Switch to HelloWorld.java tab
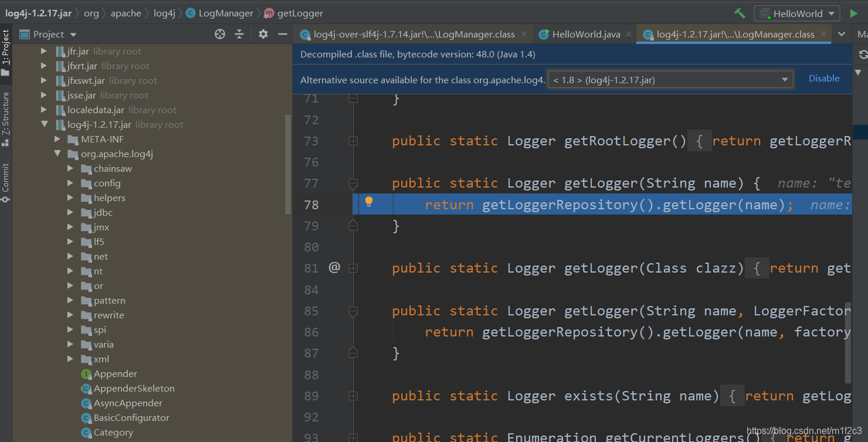Image resolution: width=868 pixels, height=442 pixels. point(586,35)
